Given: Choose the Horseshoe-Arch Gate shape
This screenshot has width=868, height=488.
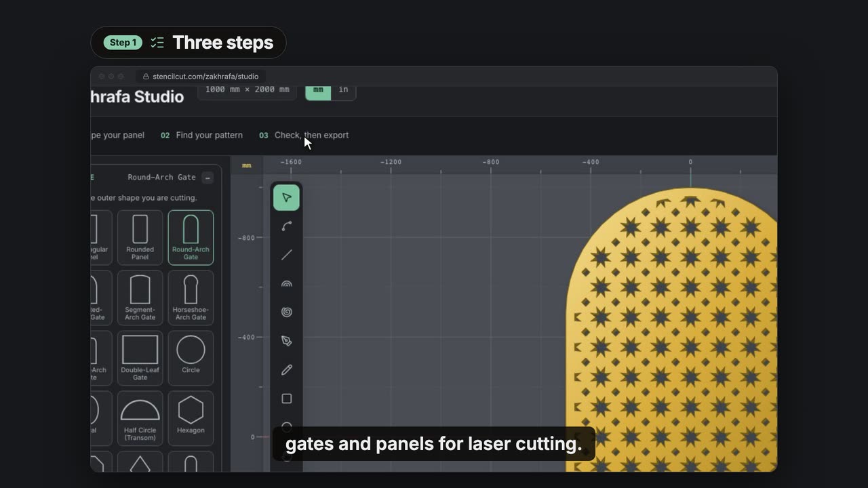Looking at the screenshot, I should point(191,298).
